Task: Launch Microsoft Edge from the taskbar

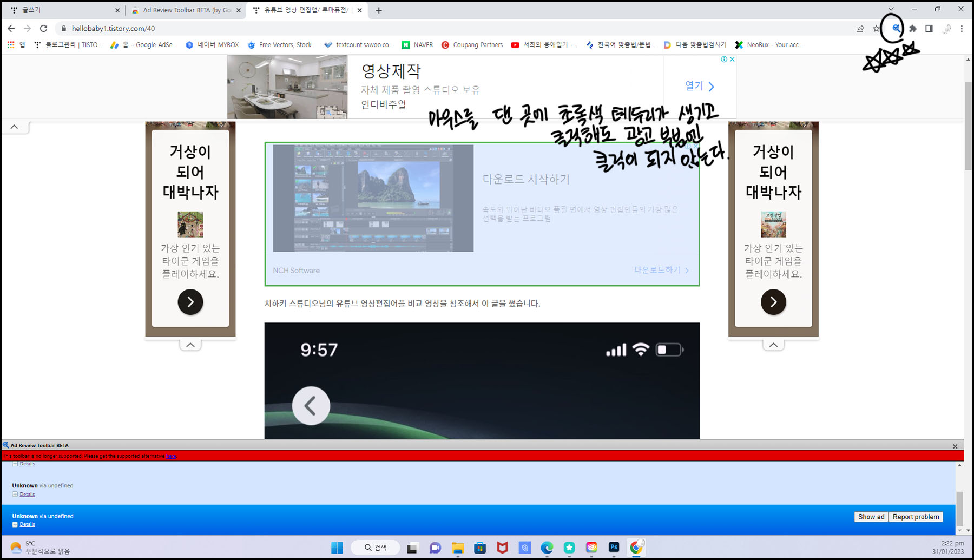Action: [x=547, y=548]
